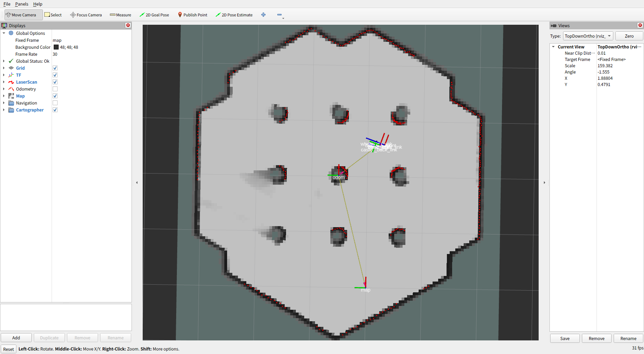Click the plus icon to add a tool
This screenshot has width=644, height=354.
263,15
